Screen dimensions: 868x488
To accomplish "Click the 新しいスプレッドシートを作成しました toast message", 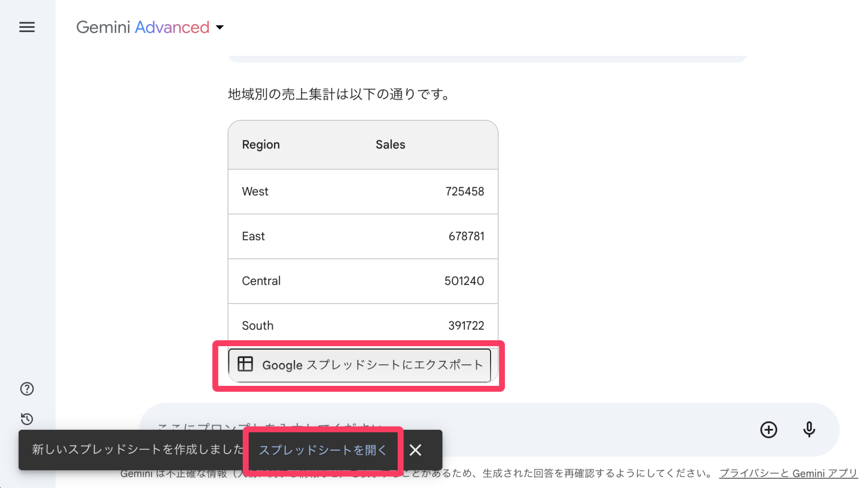I will [x=137, y=450].
